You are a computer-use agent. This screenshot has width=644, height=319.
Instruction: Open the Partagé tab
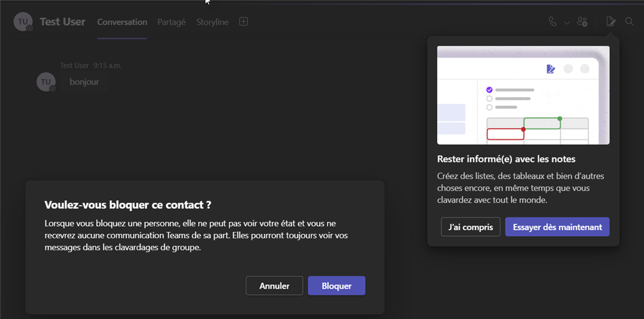pyautogui.click(x=172, y=22)
